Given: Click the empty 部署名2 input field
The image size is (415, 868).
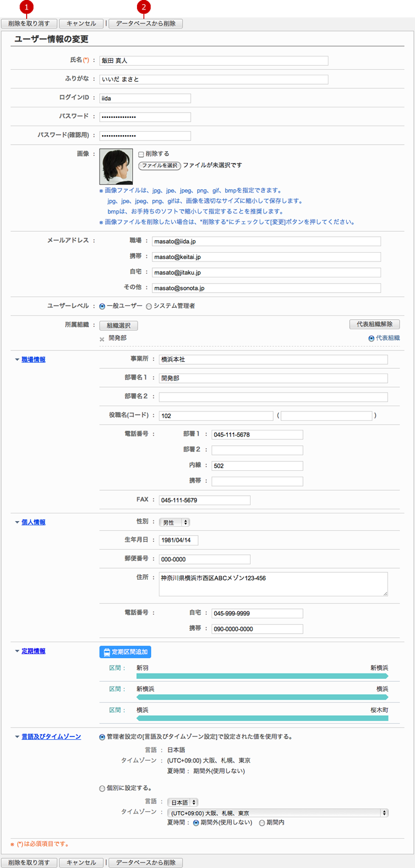Looking at the screenshot, I should click(x=273, y=397).
